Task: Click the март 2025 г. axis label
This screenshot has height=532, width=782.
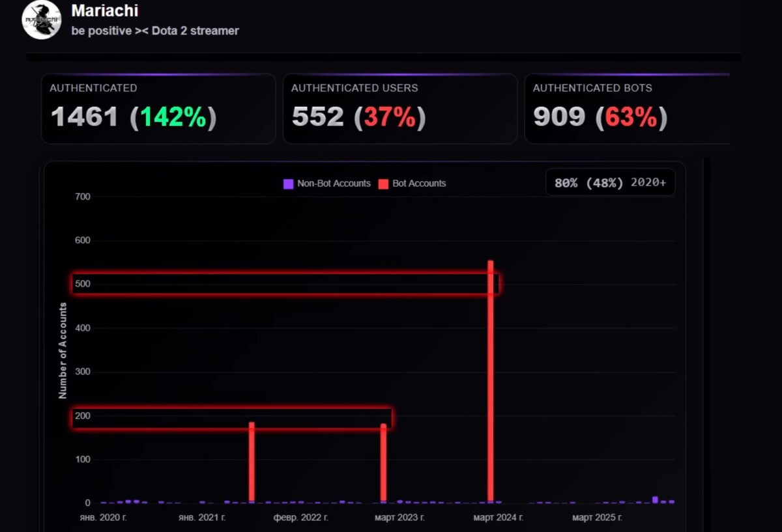Action: pyautogui.click(x=597, y=518)
